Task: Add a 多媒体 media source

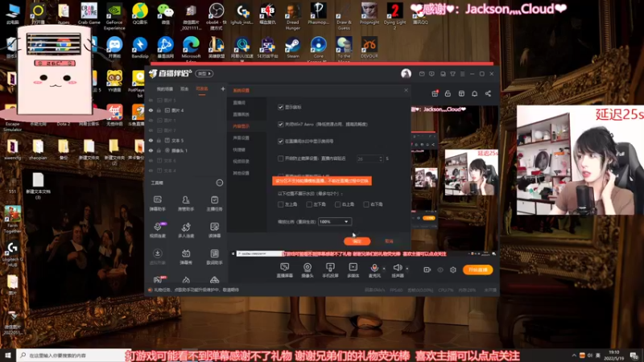Action: click(353, 270)
